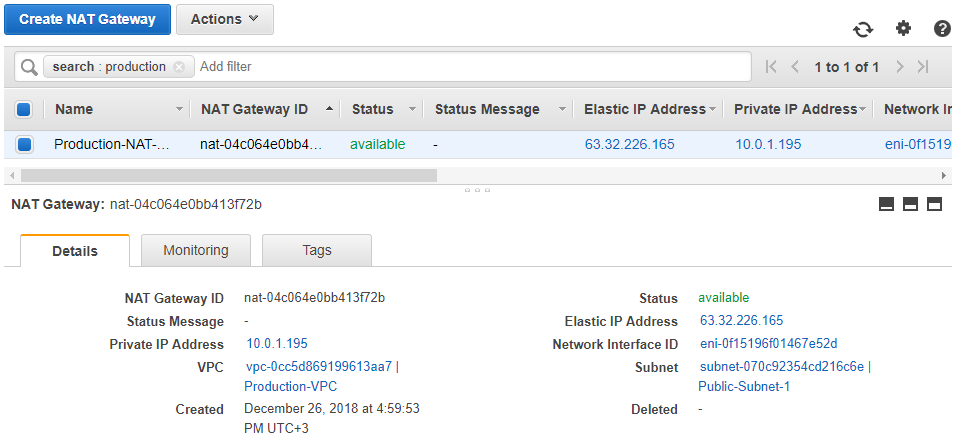Open the Public-Subnet-1 subnet link

point(745,386)
